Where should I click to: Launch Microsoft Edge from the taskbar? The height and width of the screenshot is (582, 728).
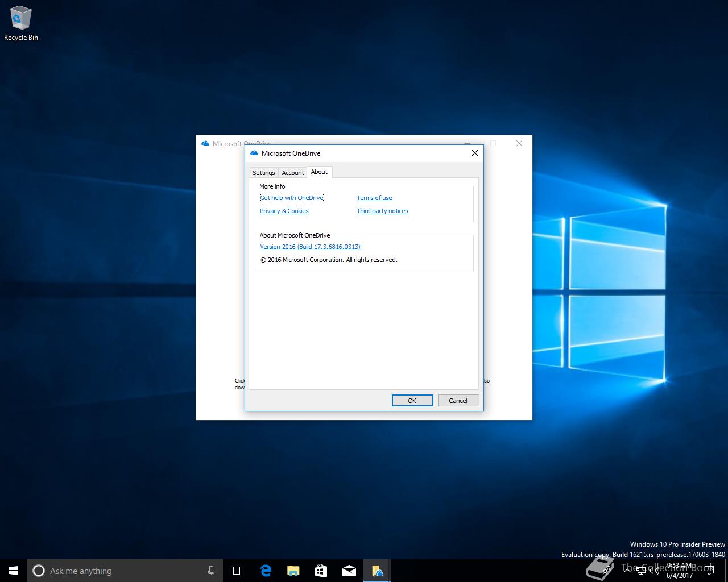click(265, 571)
